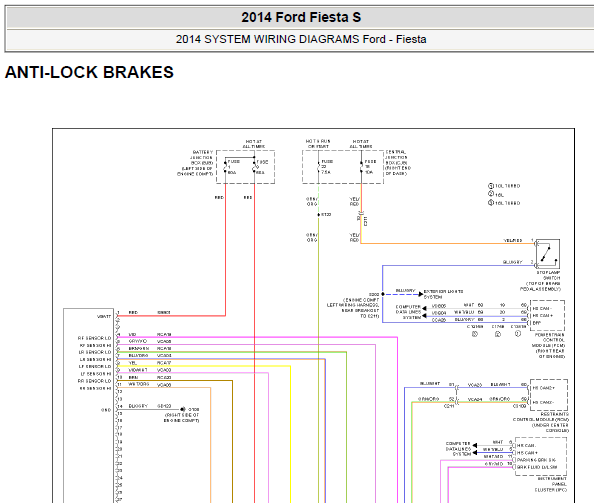Screen dimensions: 594x503
Task: Click "COMPUTER DATA LINES SYSTEM" beside the PCM wires
Action: click(408, 312)
